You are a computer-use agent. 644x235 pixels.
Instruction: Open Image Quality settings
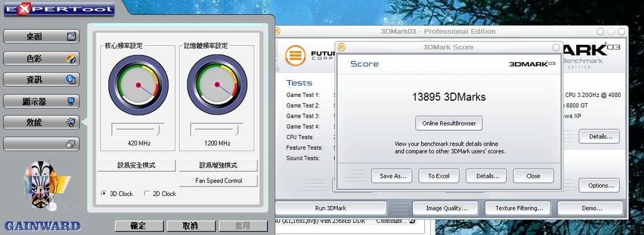(446, 209)
